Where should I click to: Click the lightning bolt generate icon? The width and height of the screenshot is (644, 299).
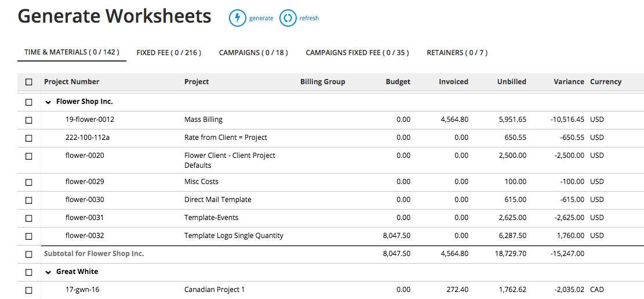237,18
